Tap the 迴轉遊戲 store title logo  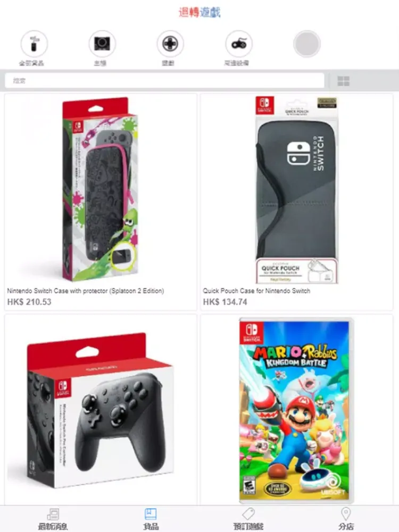point(199,13)
